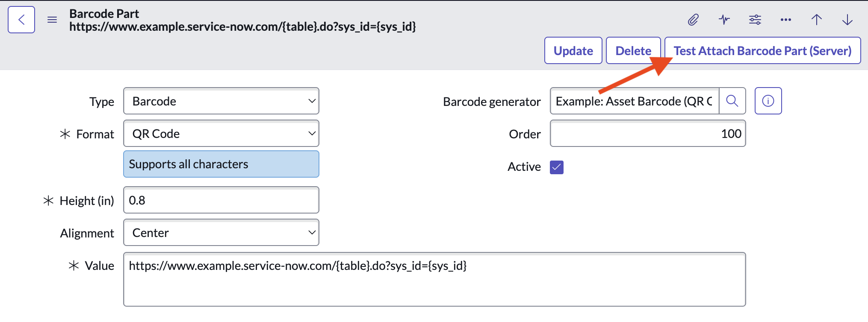Open the form context menu hamburger icon

tap(52, 20)
